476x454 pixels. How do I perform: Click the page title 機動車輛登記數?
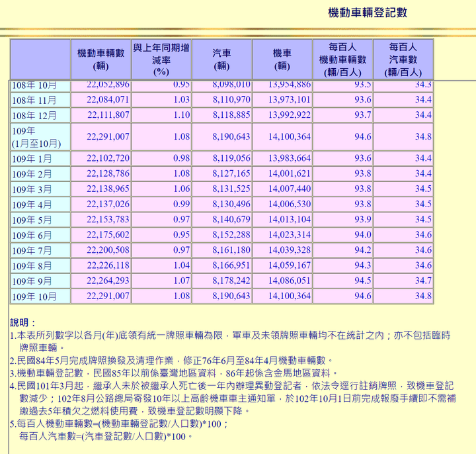coord(368,13)
